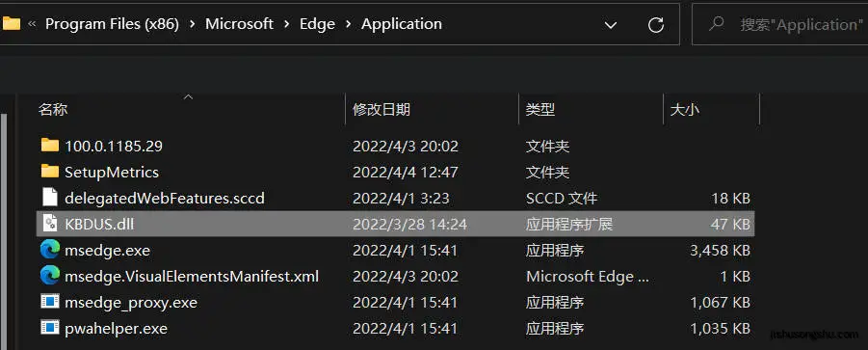Click the folder icon in address bar

(x=11, y=24)
